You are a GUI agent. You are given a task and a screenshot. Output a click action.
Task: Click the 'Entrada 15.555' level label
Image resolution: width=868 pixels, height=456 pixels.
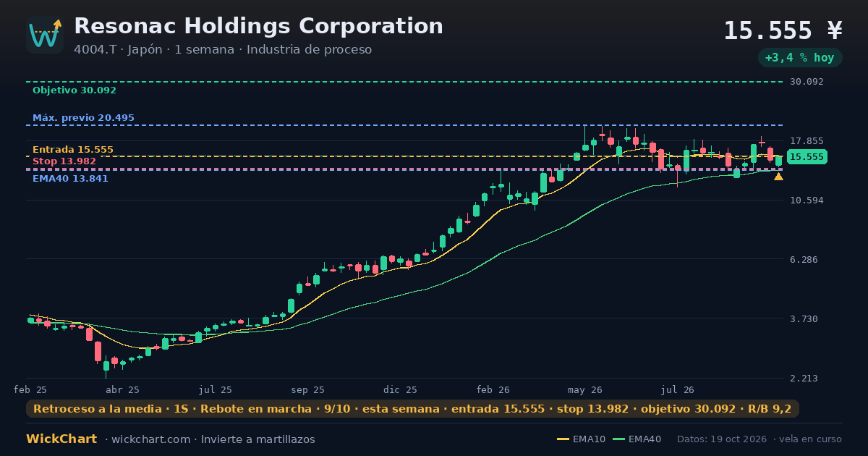tap(73, 150)
